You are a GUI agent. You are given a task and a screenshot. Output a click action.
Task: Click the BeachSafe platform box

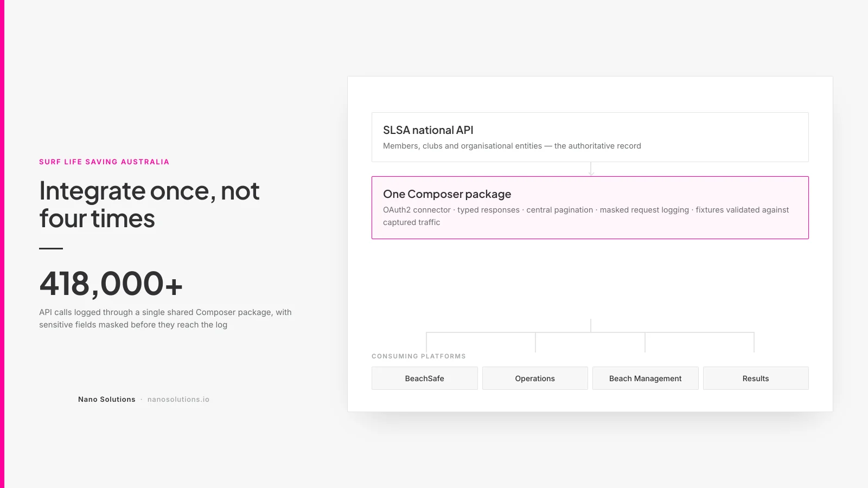click(x=424, y=378)
